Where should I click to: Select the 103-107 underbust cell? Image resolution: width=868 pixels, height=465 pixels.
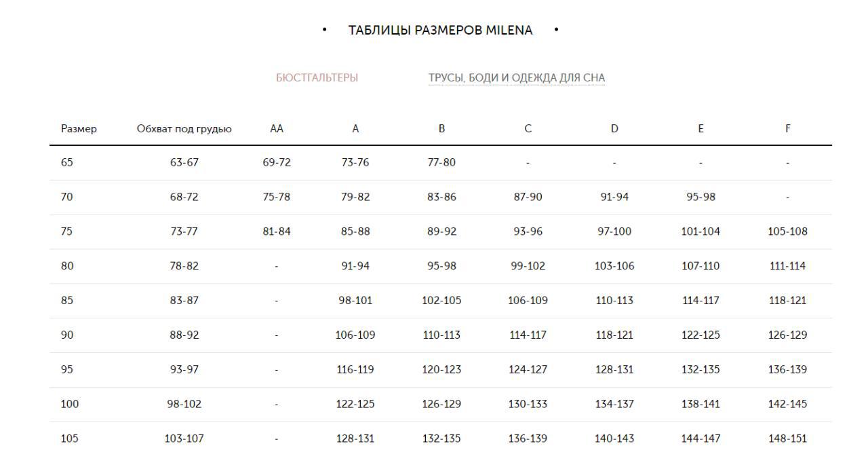pos(184,439)
